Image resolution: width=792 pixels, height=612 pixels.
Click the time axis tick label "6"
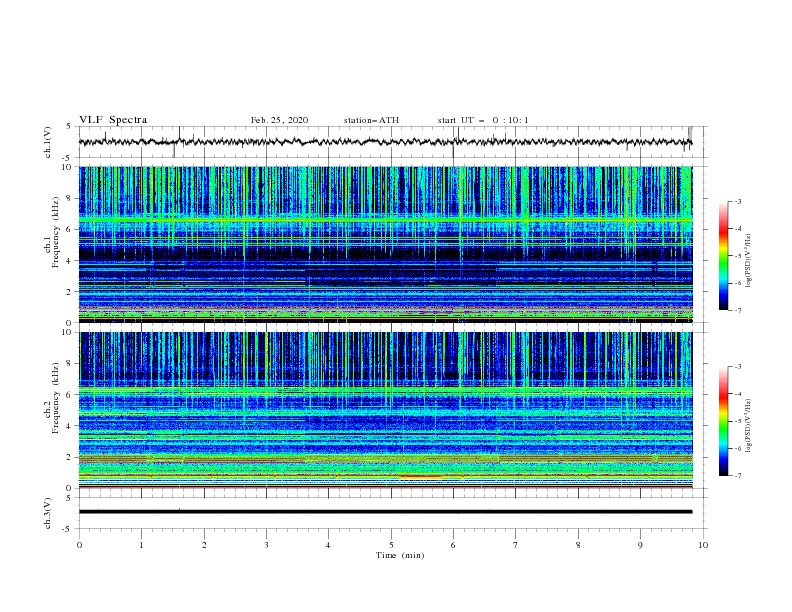[x=454, y=545]
